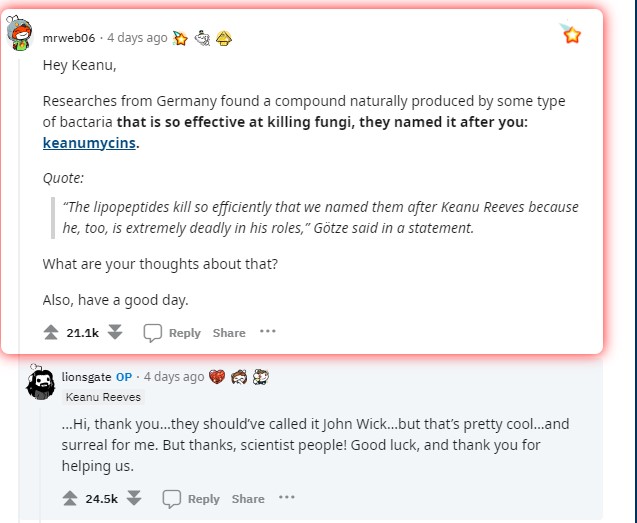The image size is (637, 523).
Task: Open the keanumycins link
Action: pyautogui.click(x=89, y=143)
